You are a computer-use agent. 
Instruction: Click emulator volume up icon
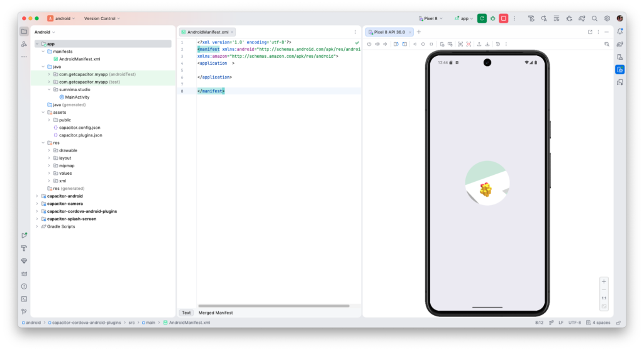point(377,44)
